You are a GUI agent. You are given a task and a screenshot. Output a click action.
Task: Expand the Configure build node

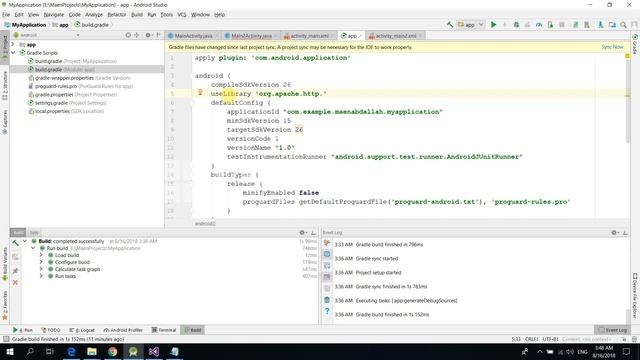point(41,262)
